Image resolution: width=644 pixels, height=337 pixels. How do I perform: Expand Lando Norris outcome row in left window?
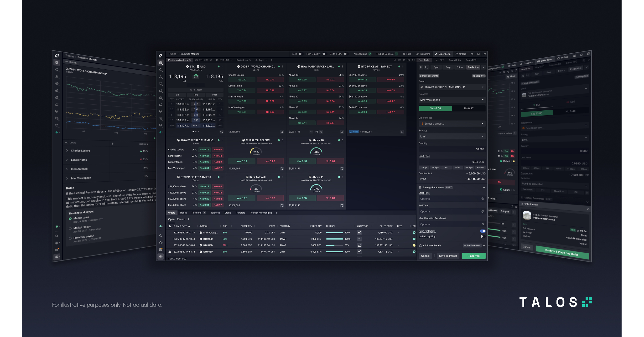point(67,160)
